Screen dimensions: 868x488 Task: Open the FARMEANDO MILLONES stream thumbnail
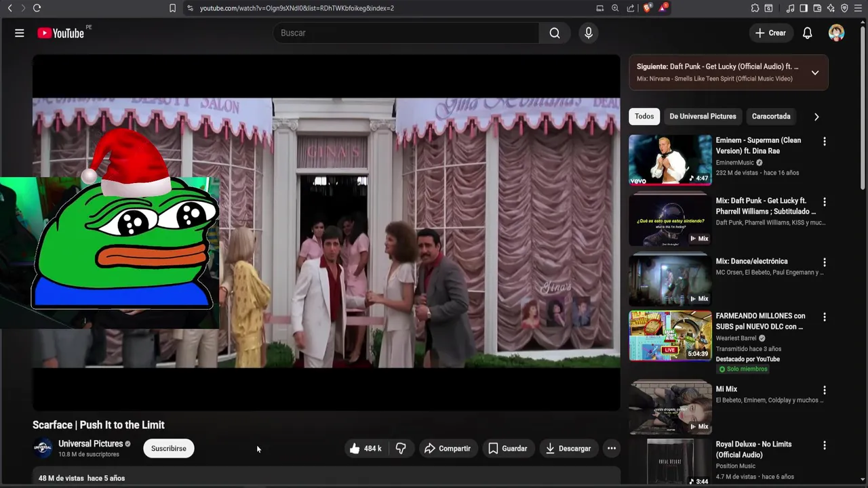670,335
